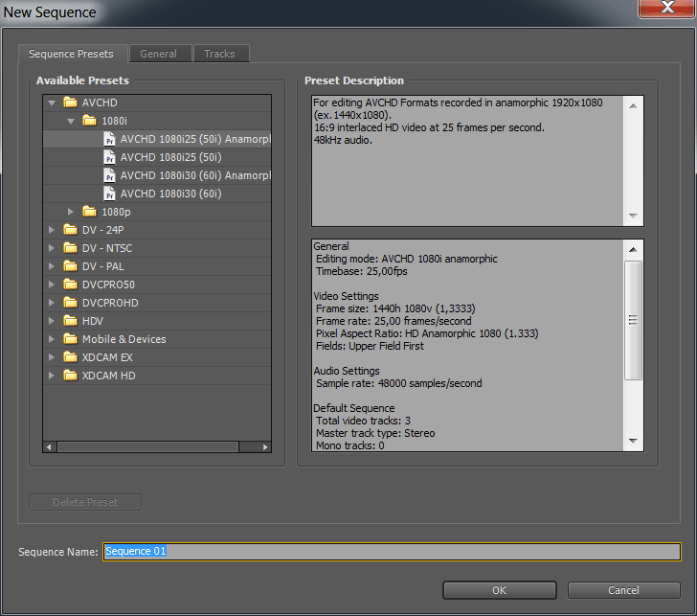Click 'Sample rate: 48000 samples/second' text
Screen dimensions: 697x616
398,383
